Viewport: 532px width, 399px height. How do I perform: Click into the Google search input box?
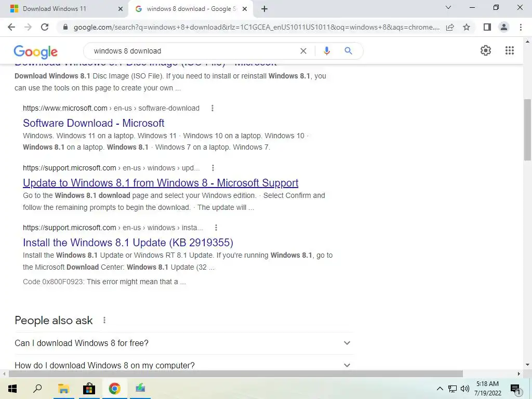coord(193,51)
